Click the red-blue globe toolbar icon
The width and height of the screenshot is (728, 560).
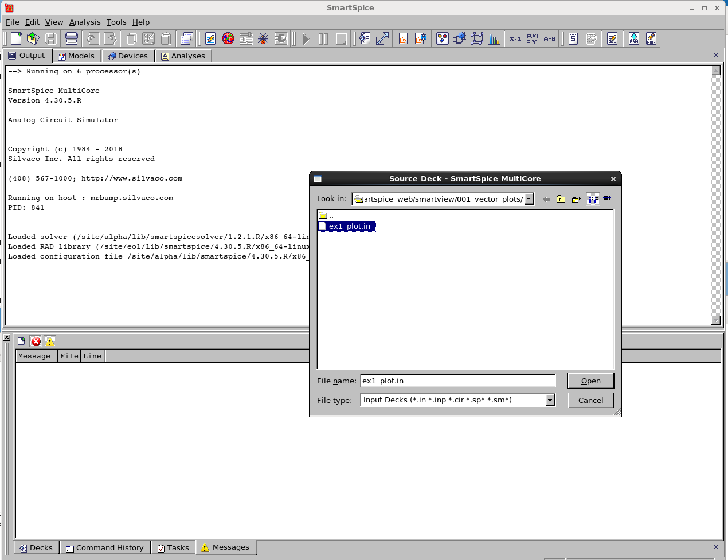tap(228, 38)
